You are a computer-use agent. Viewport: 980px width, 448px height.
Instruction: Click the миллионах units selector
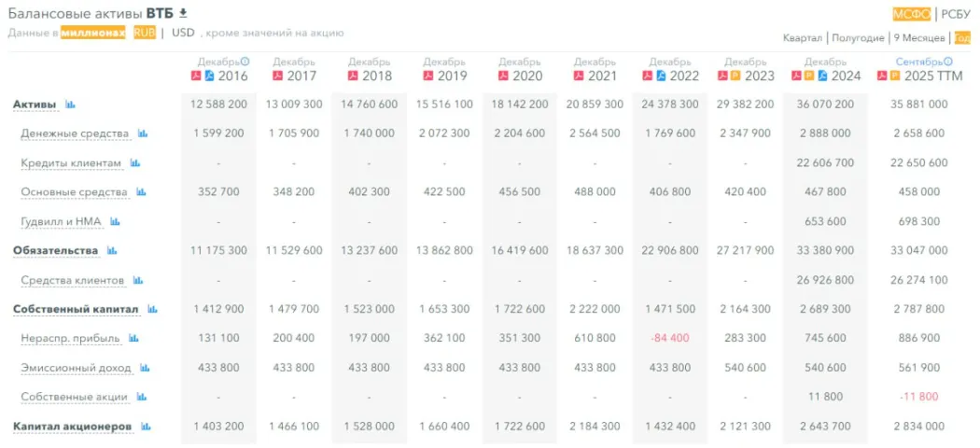[93, 33]
